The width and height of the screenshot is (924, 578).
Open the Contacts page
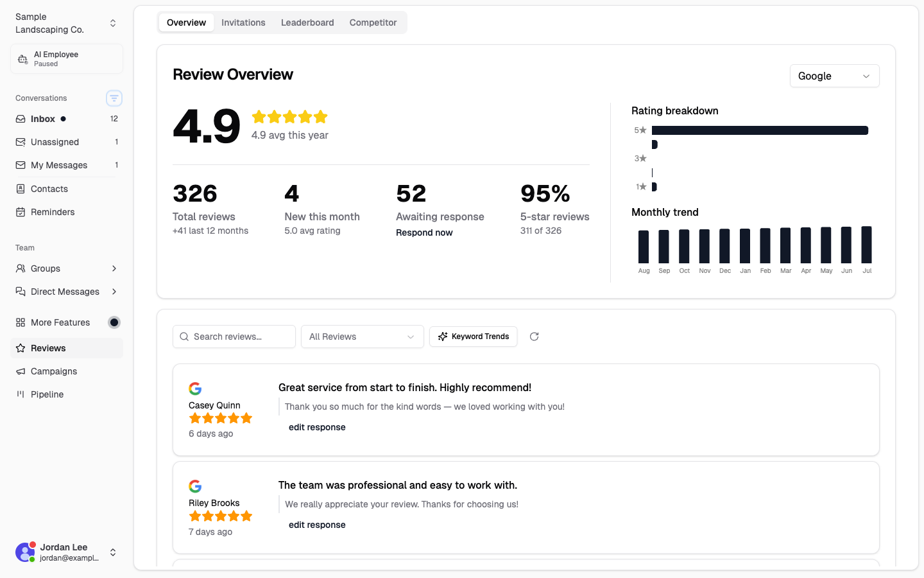[67, 189]
